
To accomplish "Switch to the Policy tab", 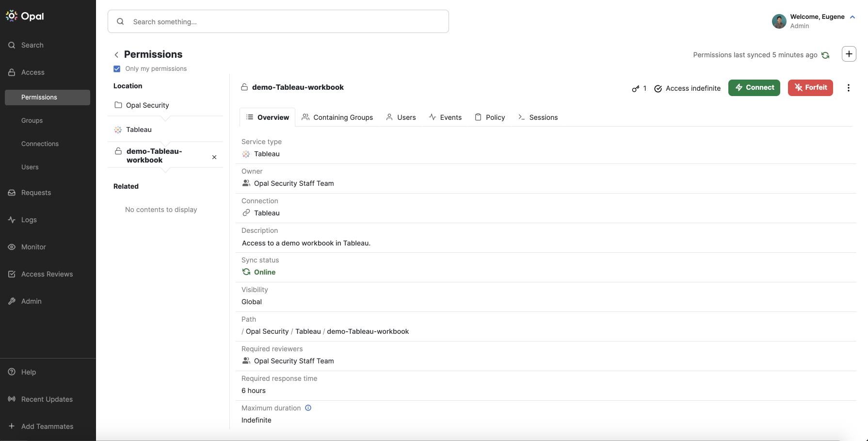I will 490,117.
